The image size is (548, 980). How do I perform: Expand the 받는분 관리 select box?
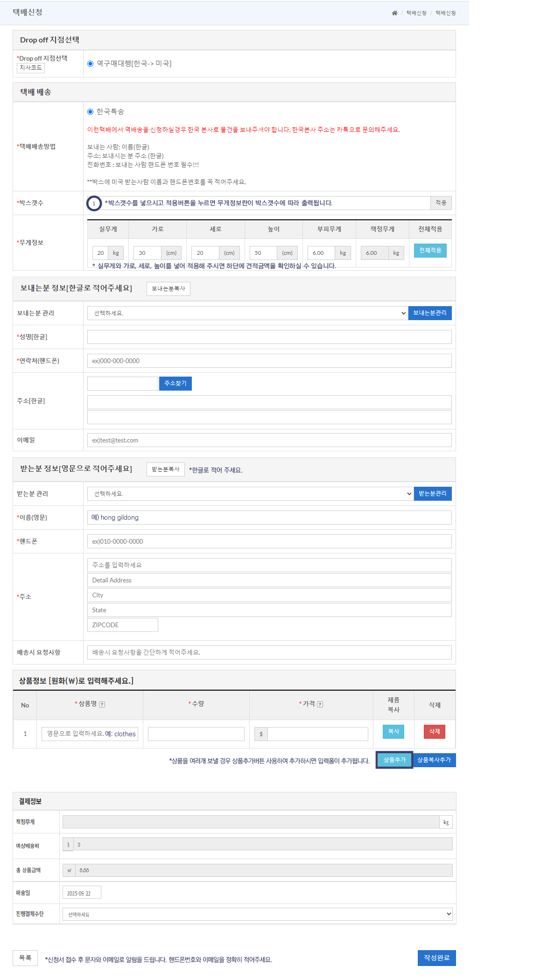(x=250, y=494)
